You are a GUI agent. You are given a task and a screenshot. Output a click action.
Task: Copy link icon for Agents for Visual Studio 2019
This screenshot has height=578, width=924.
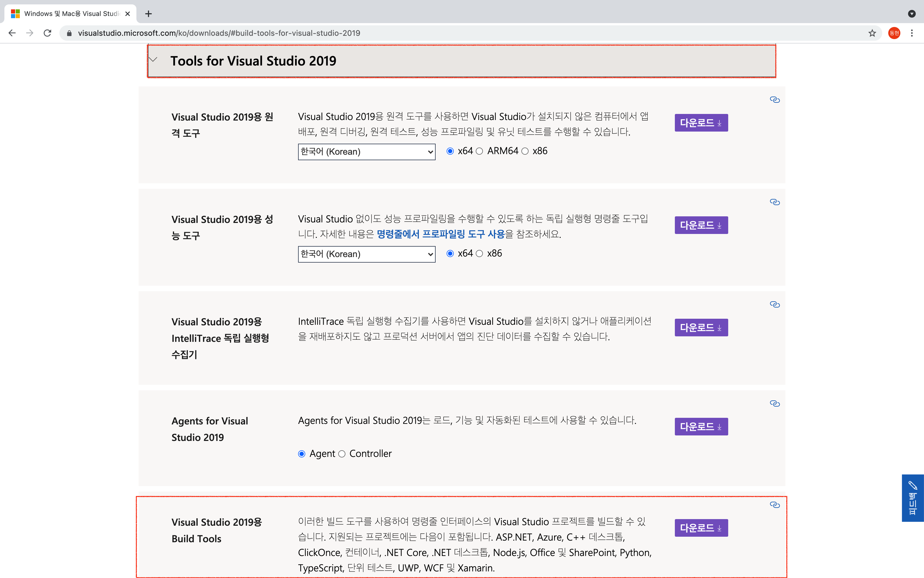(775, 404)
